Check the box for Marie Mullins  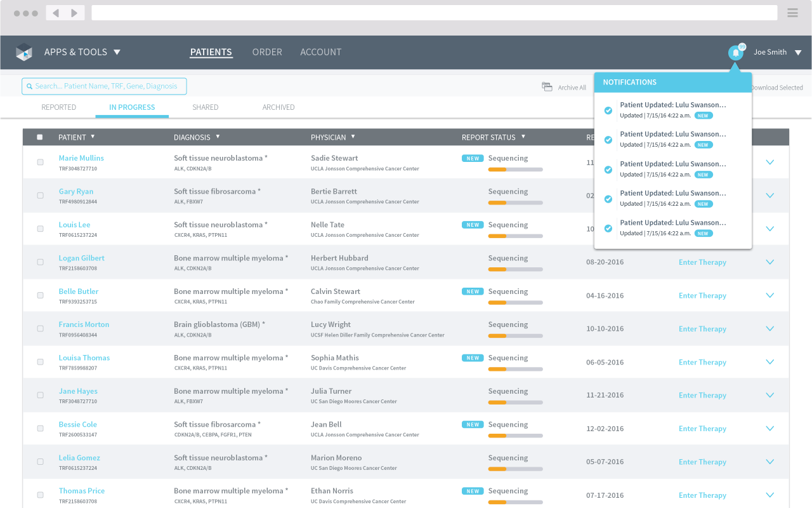41,163
